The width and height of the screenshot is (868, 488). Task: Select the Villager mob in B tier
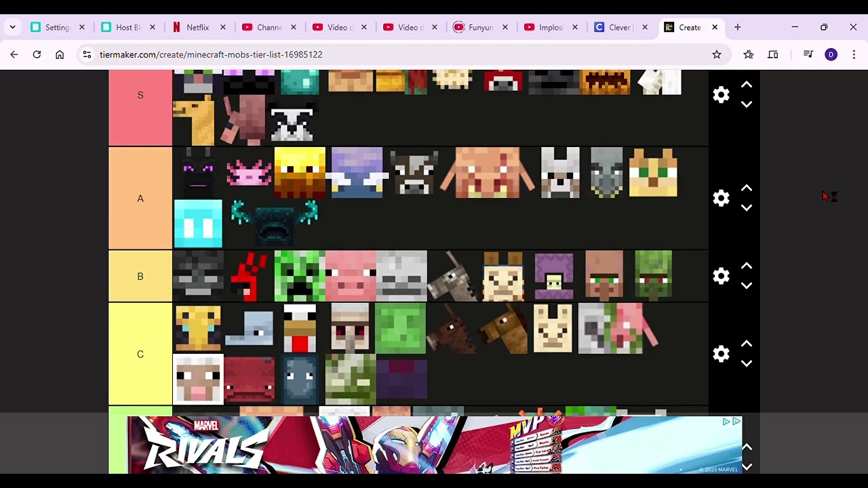[604, 275]
